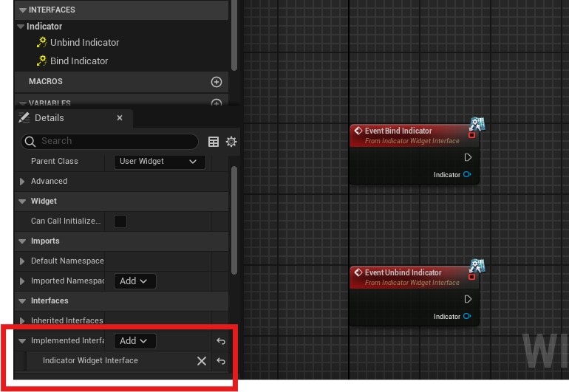Open the Parent Class User Widget dropdown
The image size is (569, 392).
160,162
